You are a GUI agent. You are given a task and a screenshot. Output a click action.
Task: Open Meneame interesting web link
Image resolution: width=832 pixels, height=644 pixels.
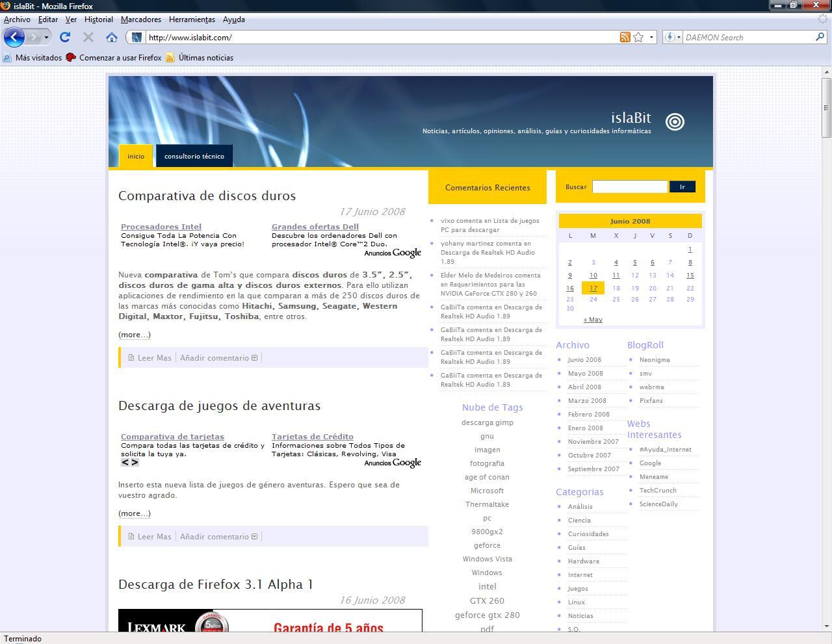[653, 476]
